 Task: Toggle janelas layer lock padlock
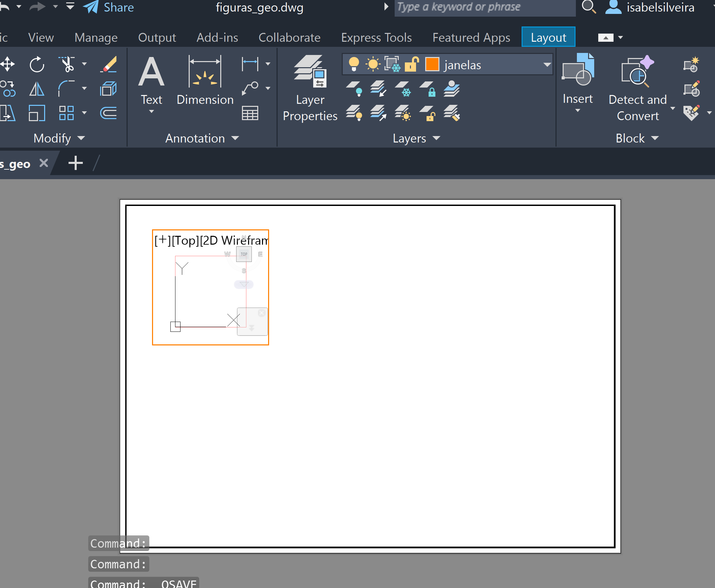pyautogui.click(x=412, y=64)
